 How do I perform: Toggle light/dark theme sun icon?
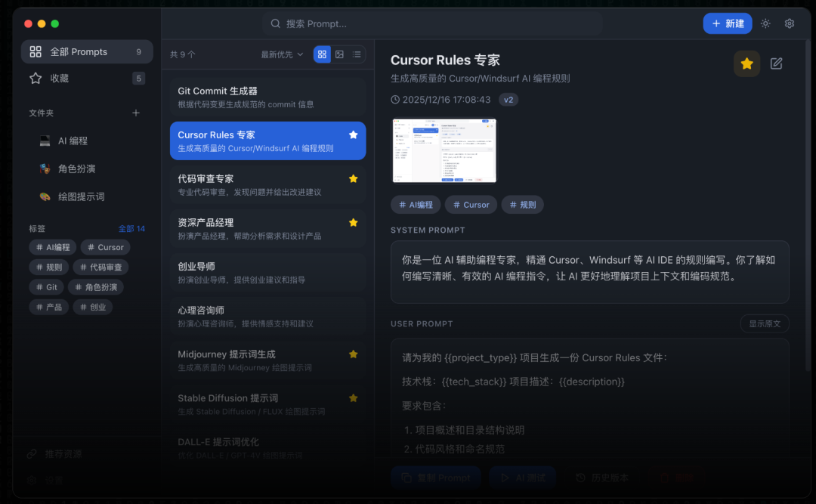(x=765, y=23)
